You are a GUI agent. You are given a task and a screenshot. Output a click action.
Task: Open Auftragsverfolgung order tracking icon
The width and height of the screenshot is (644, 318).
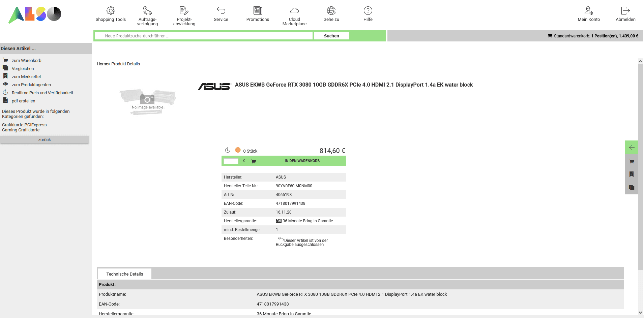click(x=147, y=11)
